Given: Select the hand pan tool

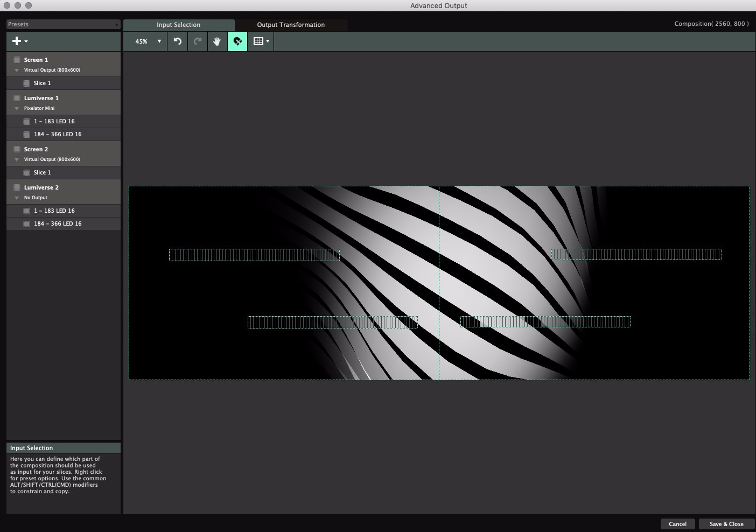Looking at the screenshot, I should pos(217,41).
